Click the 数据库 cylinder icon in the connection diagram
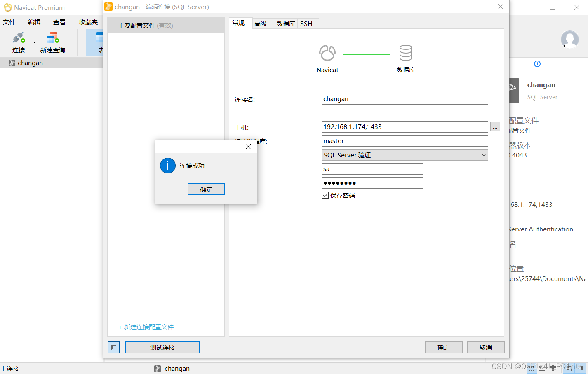Screen dimensions: 588x374 [x=406, y=53]
